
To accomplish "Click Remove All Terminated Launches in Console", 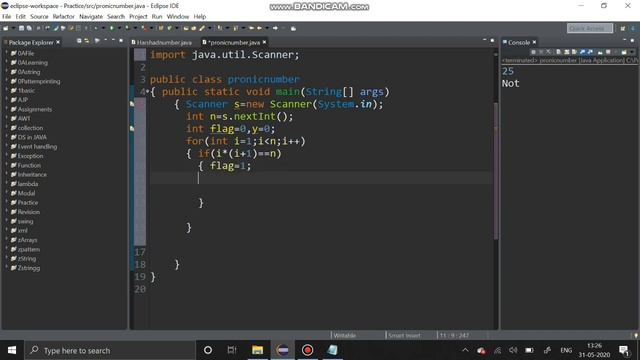I will [x=548, y=52].
